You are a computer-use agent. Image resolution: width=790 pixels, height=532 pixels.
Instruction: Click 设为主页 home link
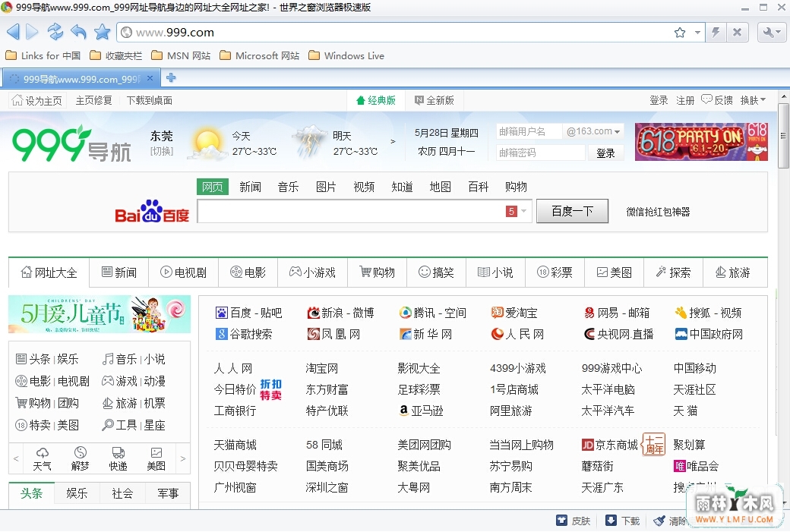click(x=36, y=101)
